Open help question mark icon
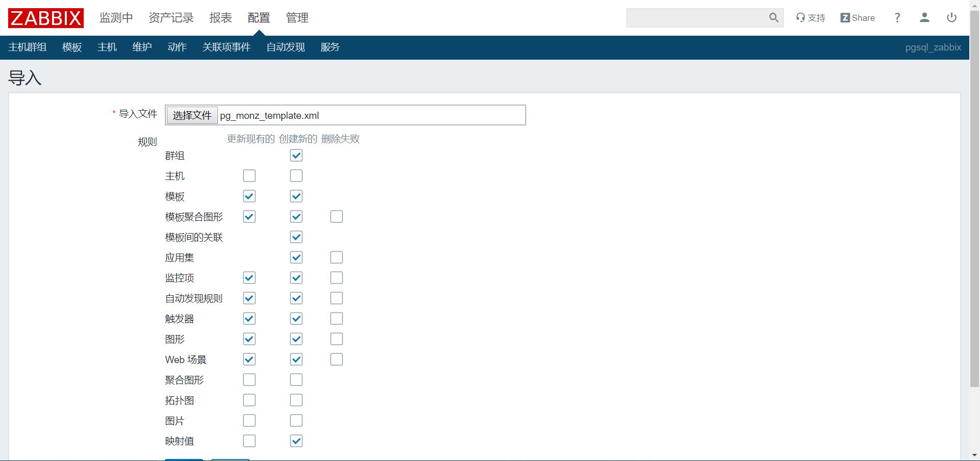 pos(897,18)
